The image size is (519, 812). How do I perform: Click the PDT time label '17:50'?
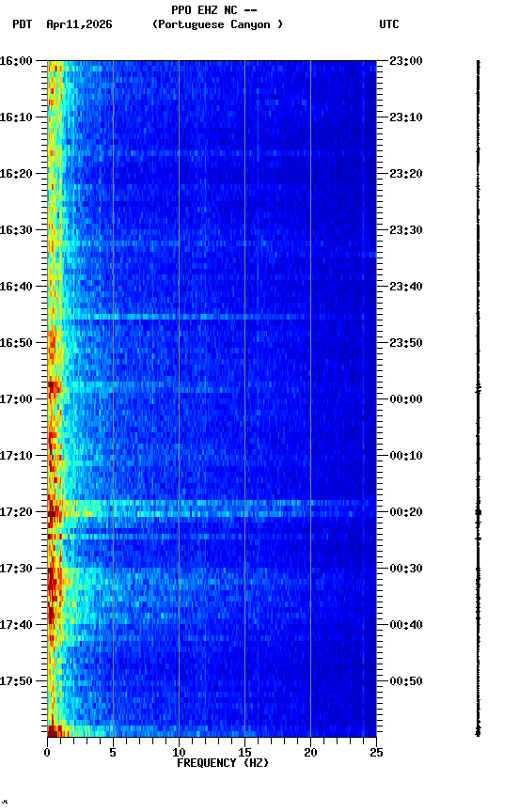[16, 681]
